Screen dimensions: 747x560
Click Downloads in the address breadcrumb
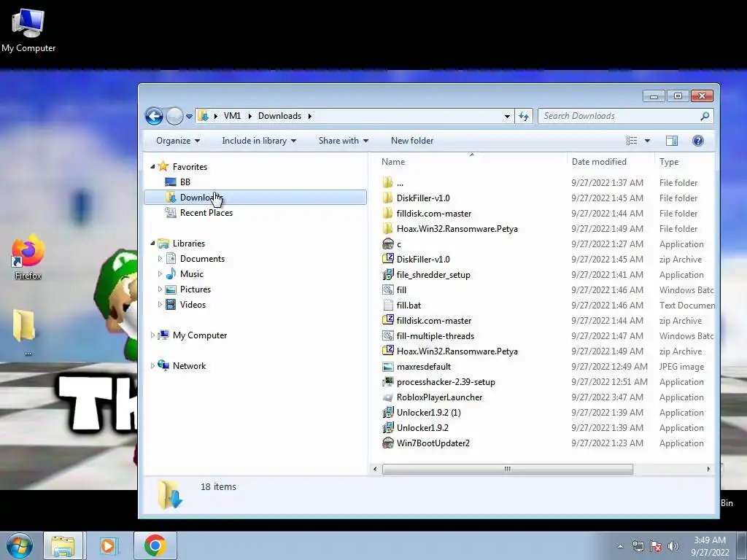click(x=279, y=116)
